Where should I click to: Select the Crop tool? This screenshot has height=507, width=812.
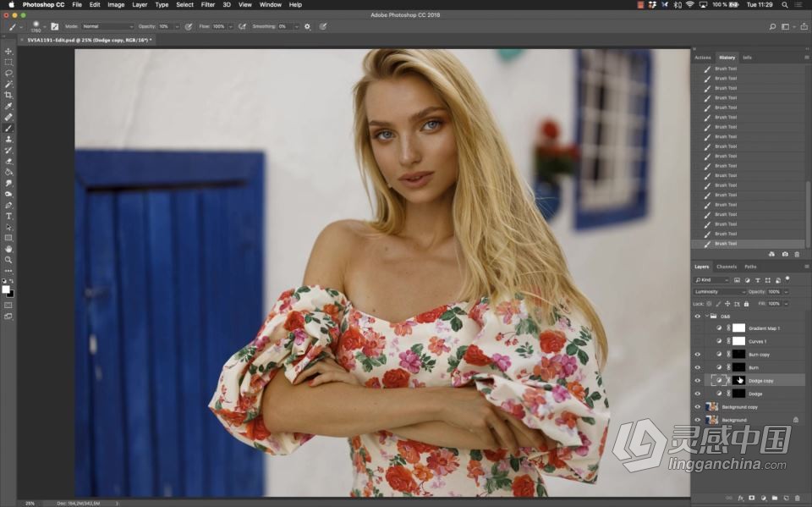pyautogui.click(x=8, y=95)
